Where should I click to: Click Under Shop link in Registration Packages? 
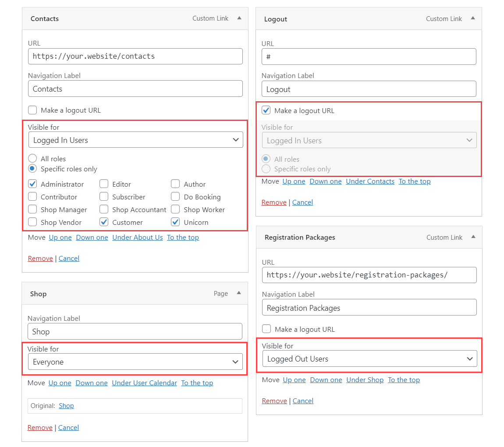365,380
